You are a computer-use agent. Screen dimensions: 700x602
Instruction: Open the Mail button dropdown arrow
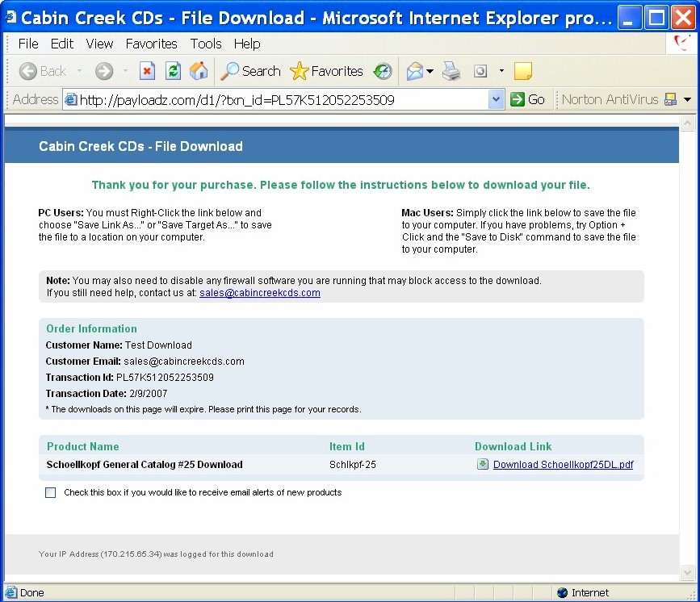[430, 71]
